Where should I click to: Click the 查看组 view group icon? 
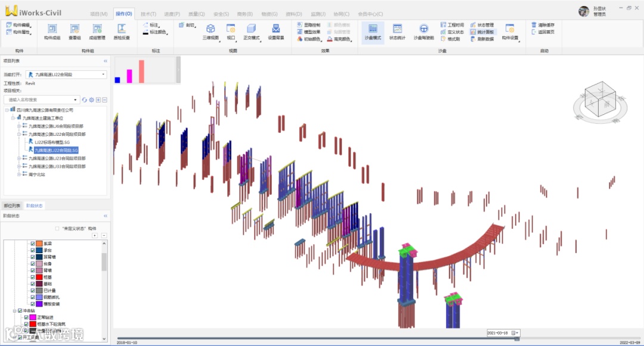(75, 32)
